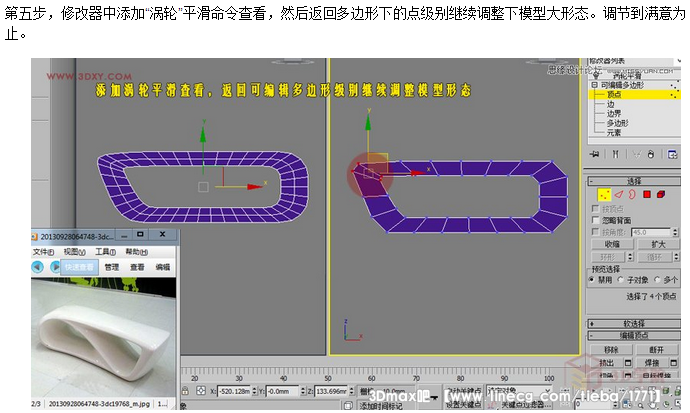Viewport: 690px width, 413px height.
Task: Open Tools menu in image viewer
Action: point(106,252)
